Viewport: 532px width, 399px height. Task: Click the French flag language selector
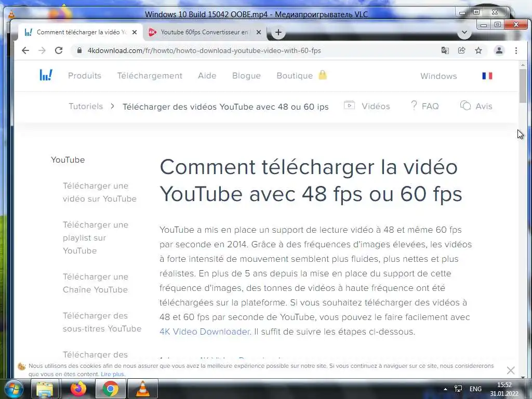click(487, 76)
